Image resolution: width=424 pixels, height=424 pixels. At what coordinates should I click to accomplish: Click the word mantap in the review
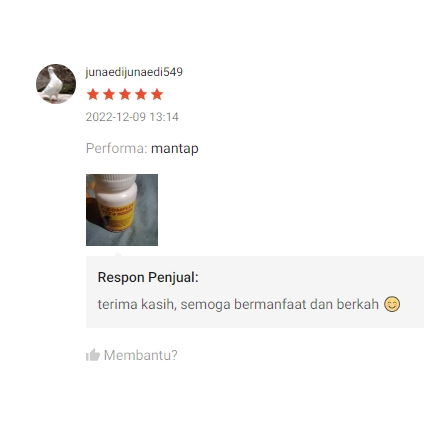pyautogui.click(x=175, y=149)
